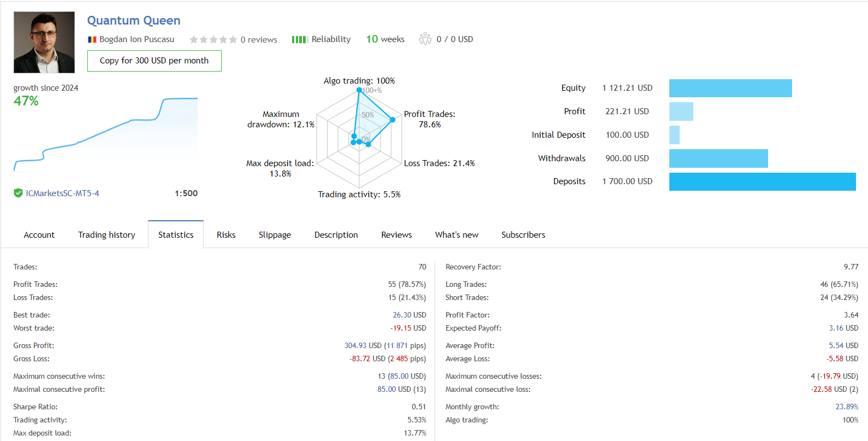Switch to the Risks tab
The height and width of the screenshot is (441, 868).
(226, 235)
